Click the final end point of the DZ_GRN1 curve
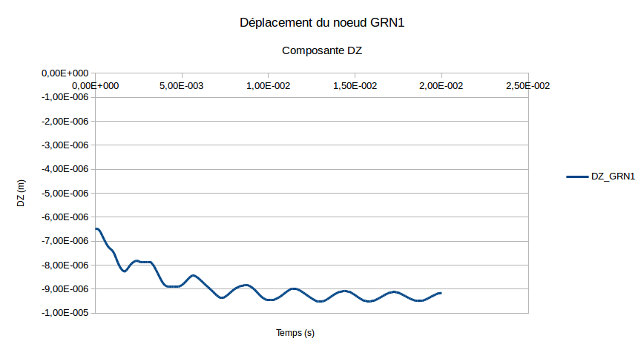This screenshot has height=353, width=644. [441, 293]
